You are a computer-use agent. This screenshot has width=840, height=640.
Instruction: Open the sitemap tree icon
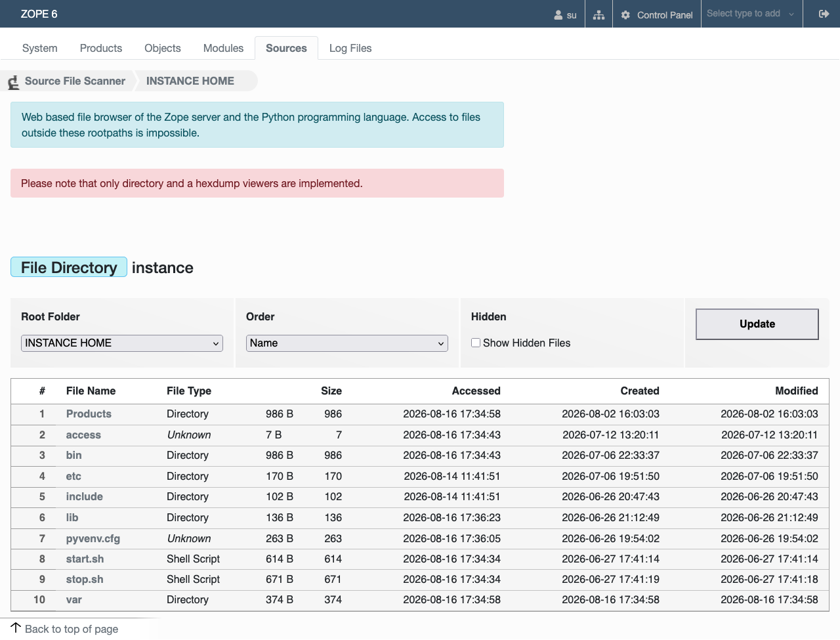point(598,14)
